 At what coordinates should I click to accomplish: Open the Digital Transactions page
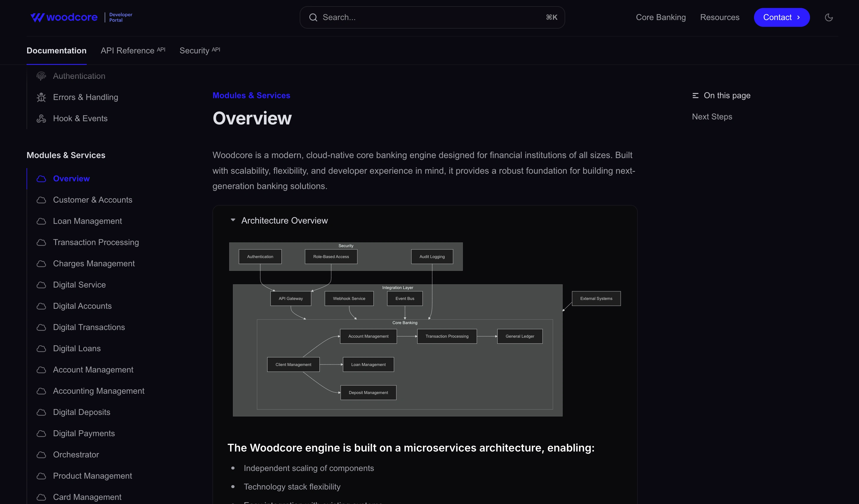click(89, 327)
